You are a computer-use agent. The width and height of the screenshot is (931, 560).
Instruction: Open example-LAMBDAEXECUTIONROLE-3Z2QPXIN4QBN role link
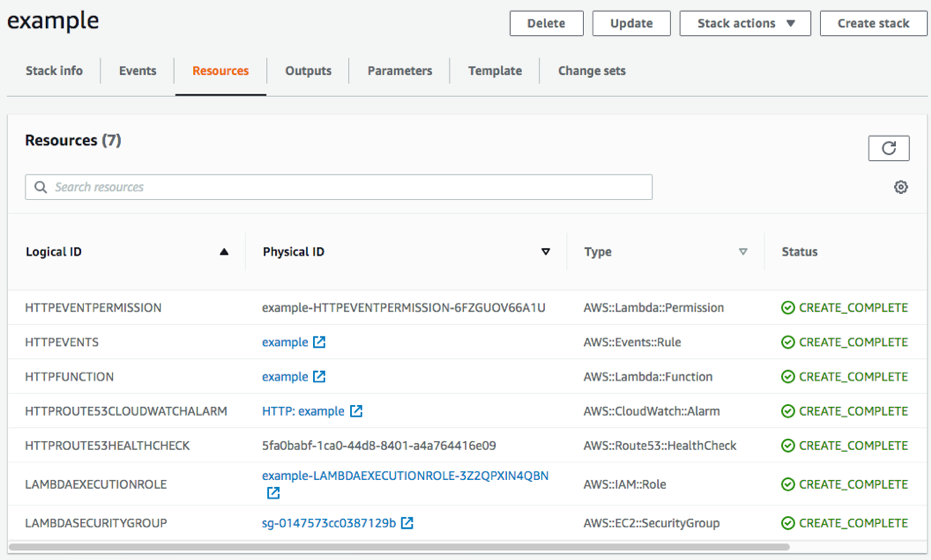(x=406, y=476)
